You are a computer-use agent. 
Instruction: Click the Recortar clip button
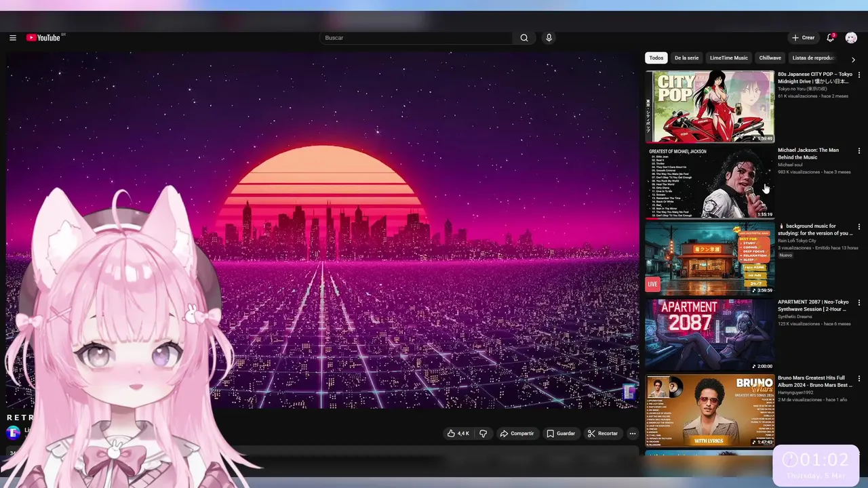click(x=603, y=434)
